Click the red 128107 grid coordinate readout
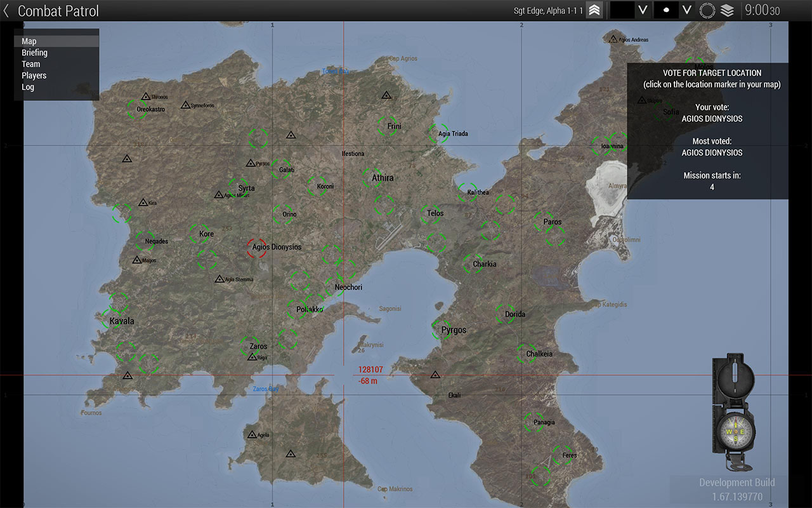The width and height of the screenshot is (812, 508). coord(370,370)
